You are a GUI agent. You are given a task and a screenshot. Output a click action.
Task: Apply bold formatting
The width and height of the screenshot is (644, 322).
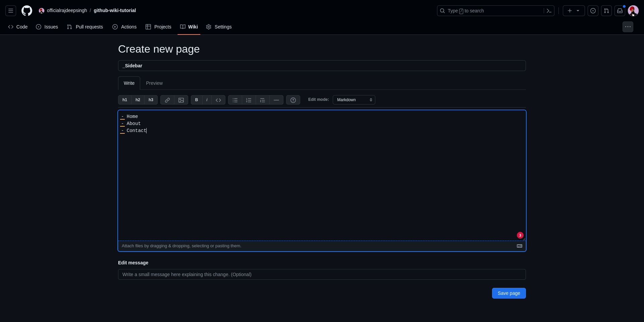(197, 100)
